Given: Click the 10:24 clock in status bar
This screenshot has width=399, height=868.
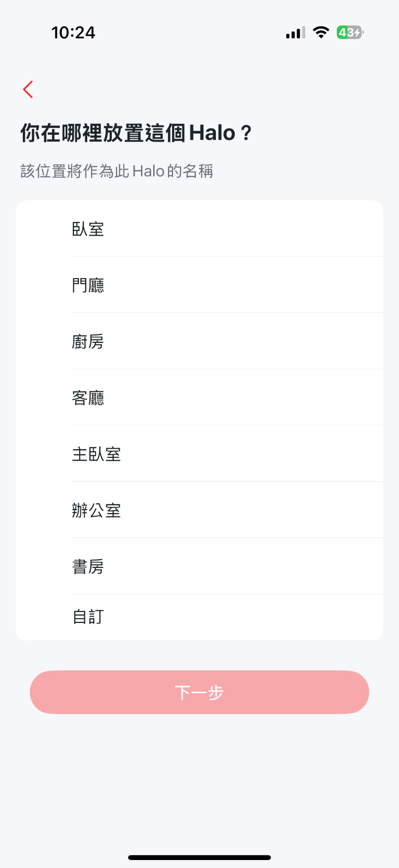Looking at the screenshot, I should pyautogui.click(x=73, y=33).
